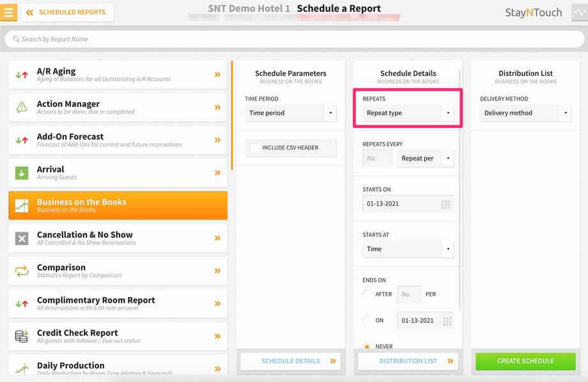Click the Add-On Forecast row chevron
588x382 pixels.
pyautogui.click(x=217, y=140)
